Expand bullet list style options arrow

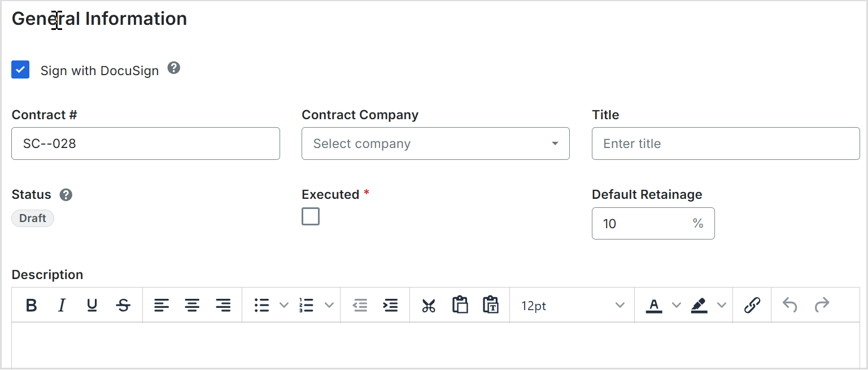coord(283,306)
